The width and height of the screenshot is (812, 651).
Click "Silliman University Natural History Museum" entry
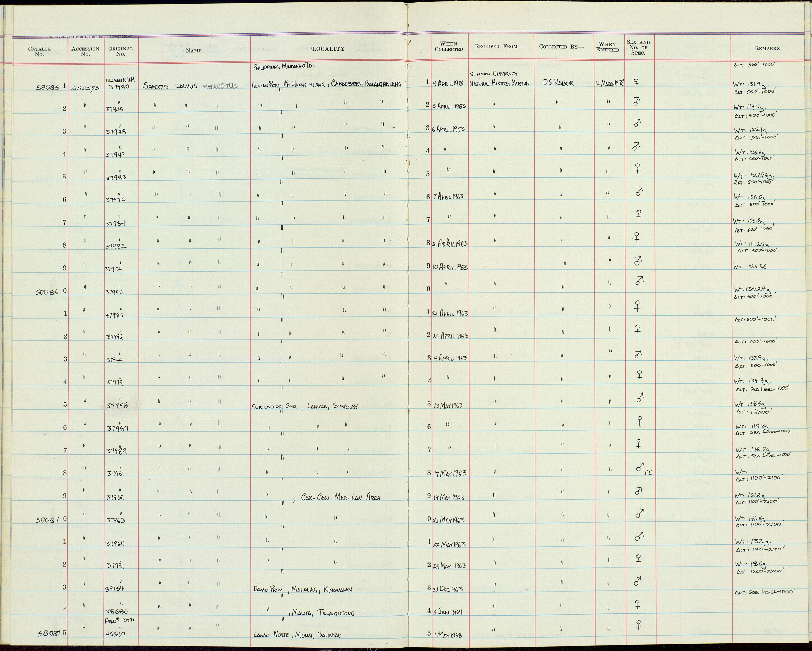pos(499,79)
